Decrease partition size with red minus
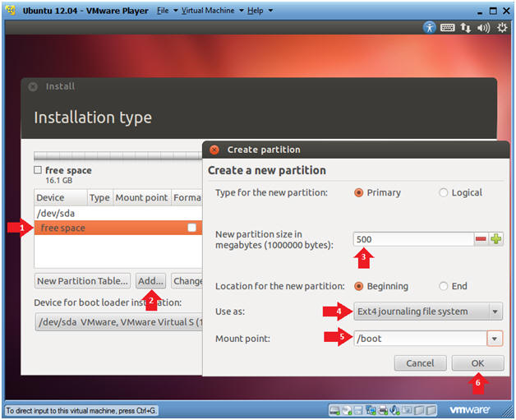The image size is (516, 420). 481,239
